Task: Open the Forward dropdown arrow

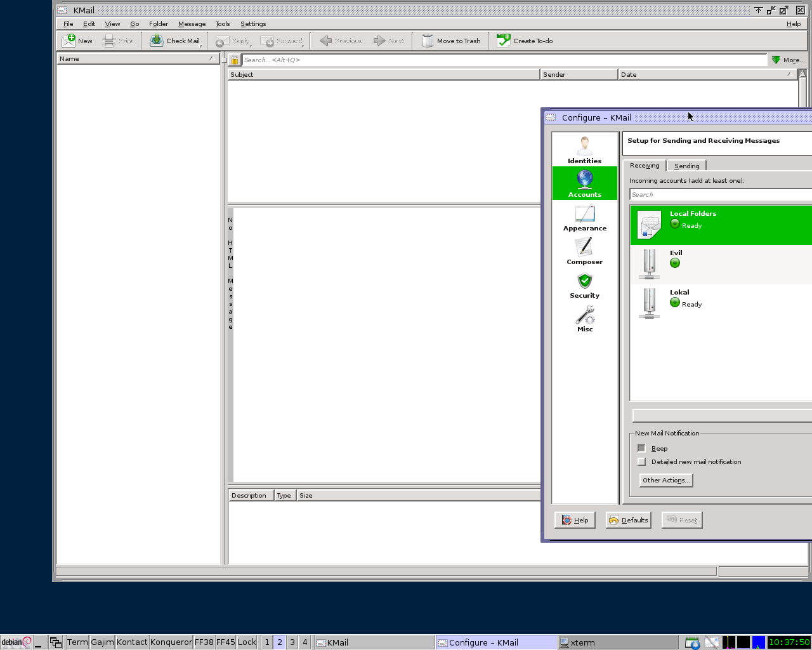Action: click(303, 46)
